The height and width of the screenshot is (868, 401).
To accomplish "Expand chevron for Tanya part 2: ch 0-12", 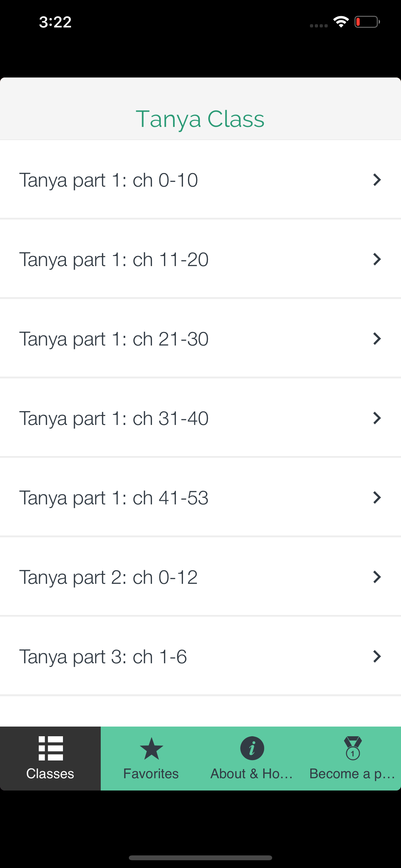I will click(x=377, y=577).
